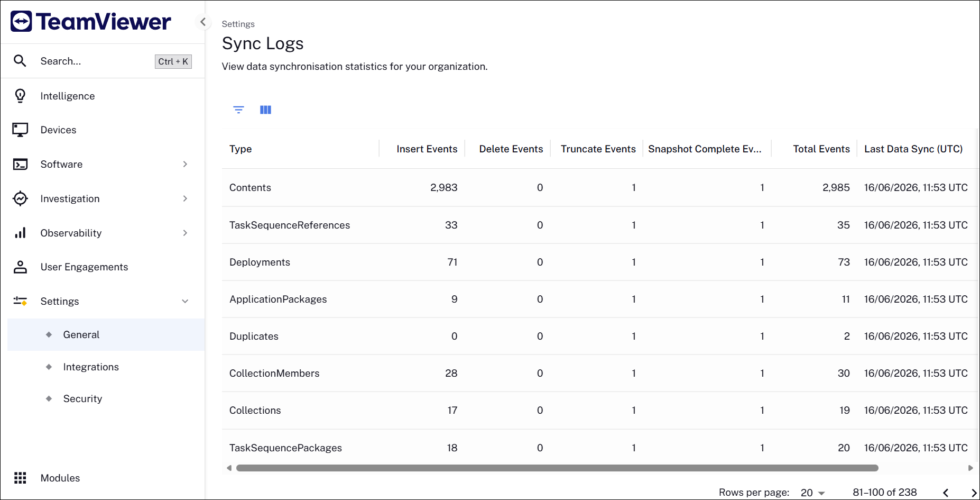Click the Investigation target icon
The width and height of the screenshot is (980, 500).
tap(20, 198)
